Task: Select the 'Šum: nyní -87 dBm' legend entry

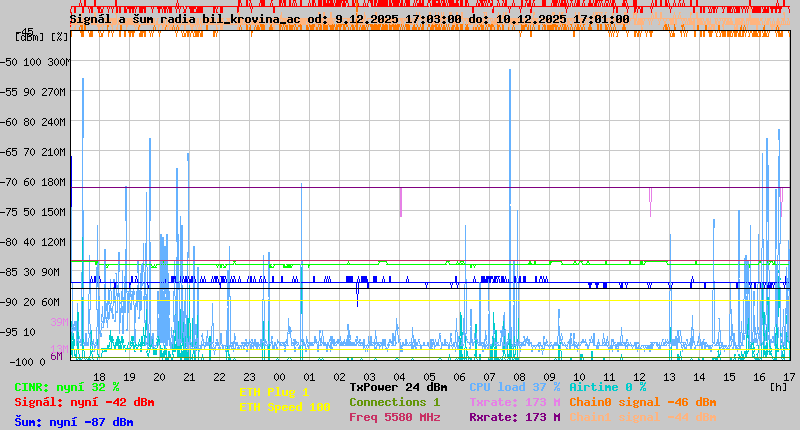Action: 74,422
